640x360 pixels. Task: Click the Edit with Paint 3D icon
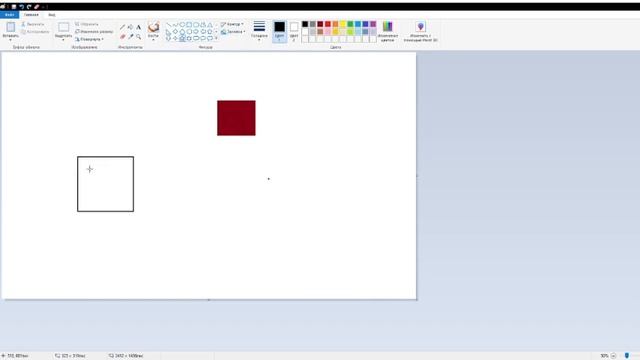(420, 27)
